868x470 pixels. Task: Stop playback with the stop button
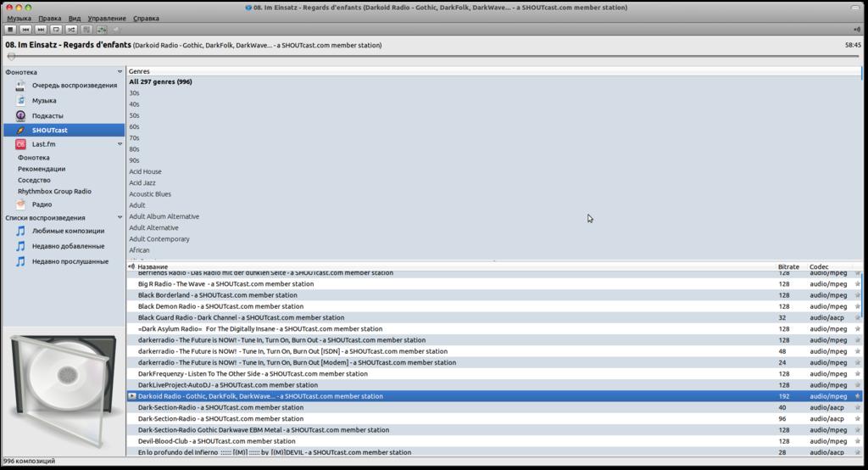tap(10, 30)
